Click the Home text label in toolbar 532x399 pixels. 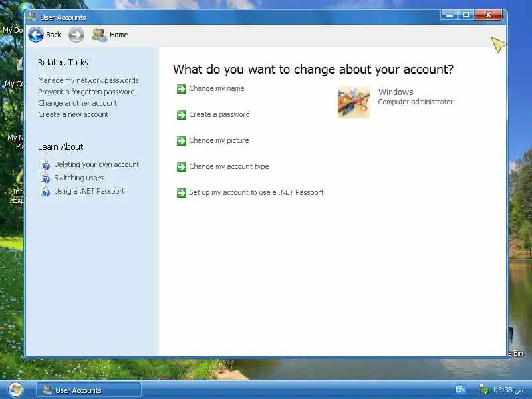pos(119,35)
